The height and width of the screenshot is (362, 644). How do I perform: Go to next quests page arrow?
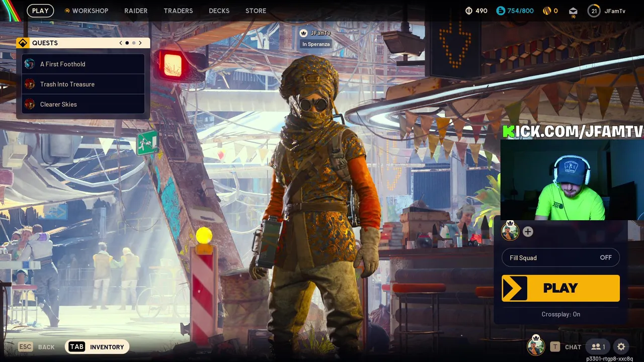140,43
